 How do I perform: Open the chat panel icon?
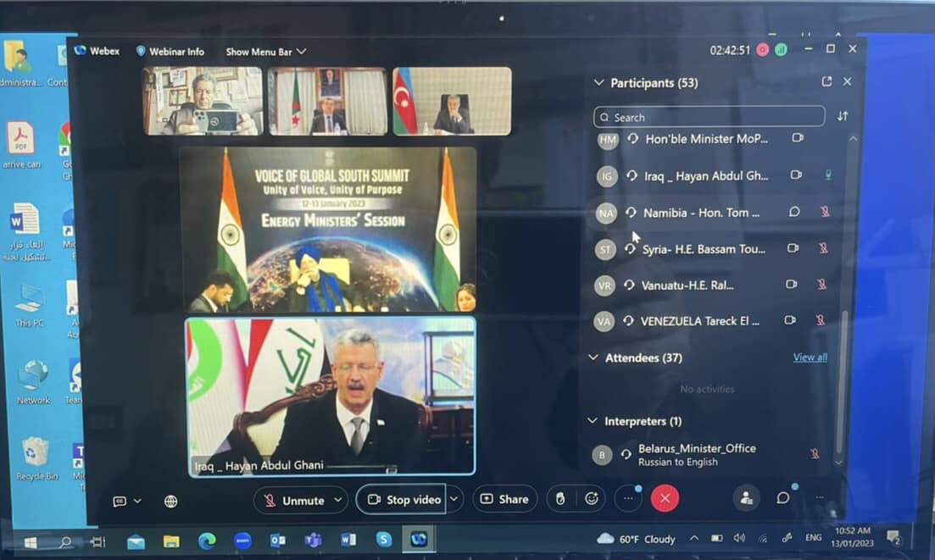click(x=782, y=498)
